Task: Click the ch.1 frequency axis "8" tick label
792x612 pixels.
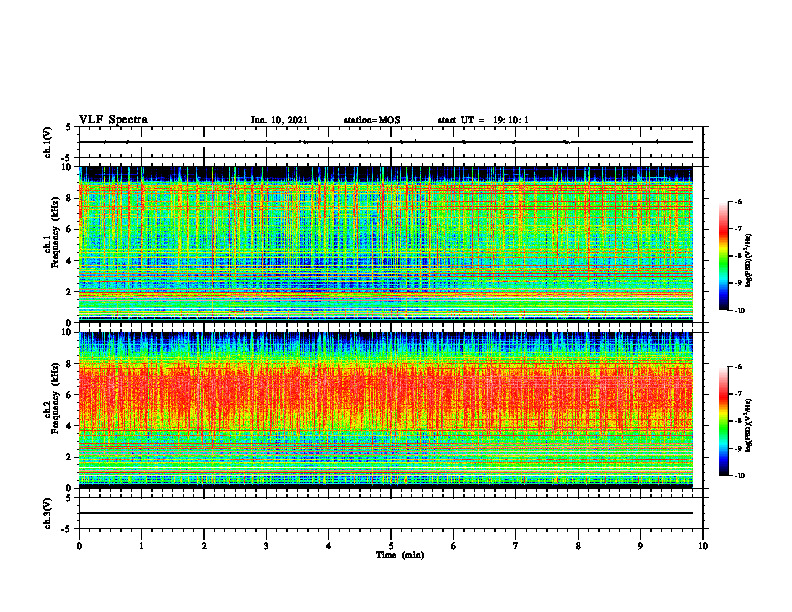Action: click(69, 198)
